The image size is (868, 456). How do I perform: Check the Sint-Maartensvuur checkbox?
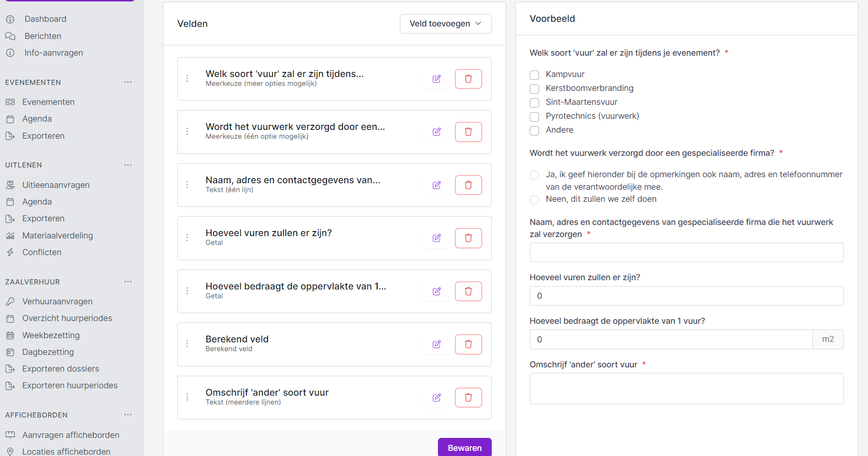pos(534,103)
